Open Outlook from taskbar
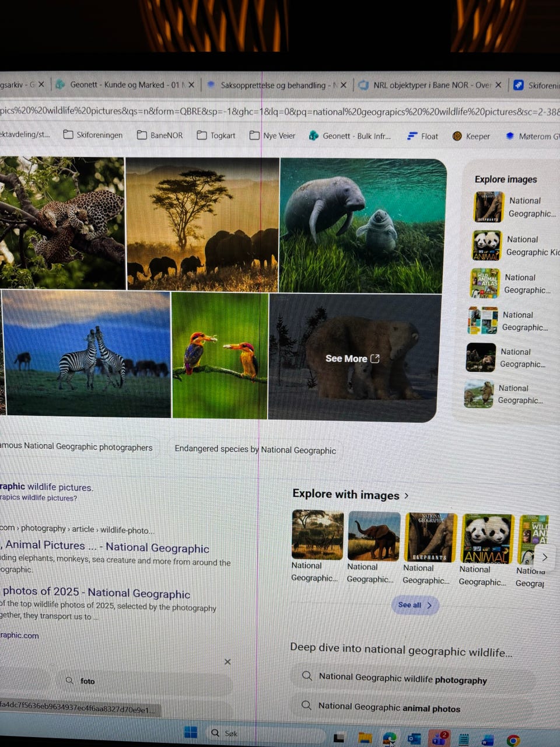The image size is (560, 747). point(414,739)
